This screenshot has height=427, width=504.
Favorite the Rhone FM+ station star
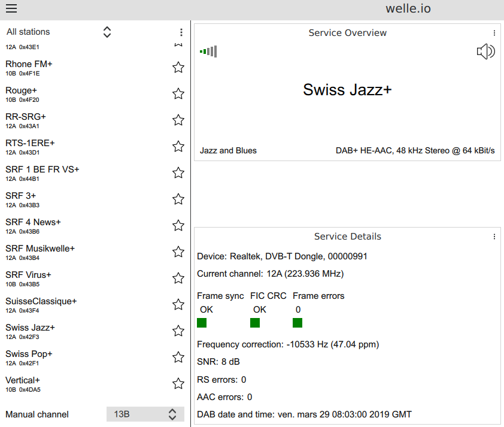178,68
